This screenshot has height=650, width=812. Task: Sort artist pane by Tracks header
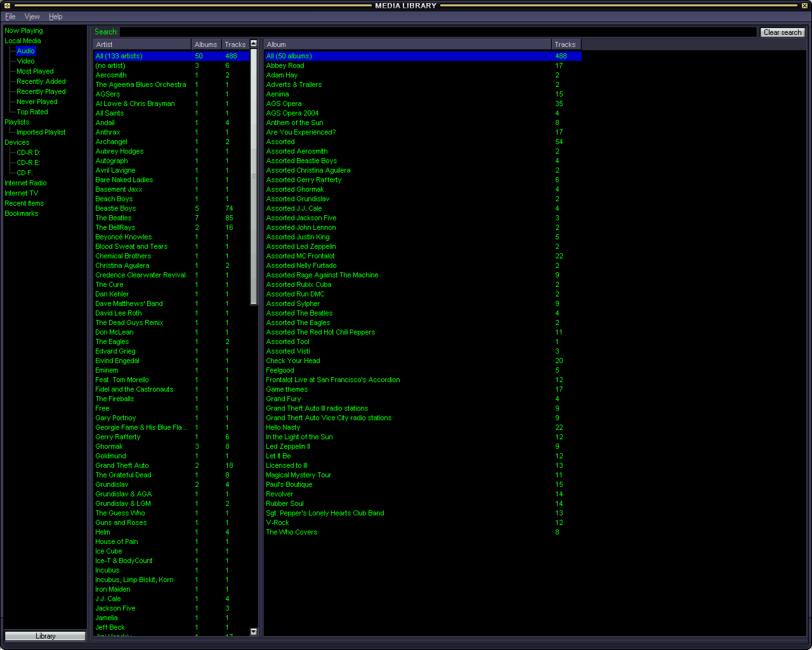pos(235,44)
